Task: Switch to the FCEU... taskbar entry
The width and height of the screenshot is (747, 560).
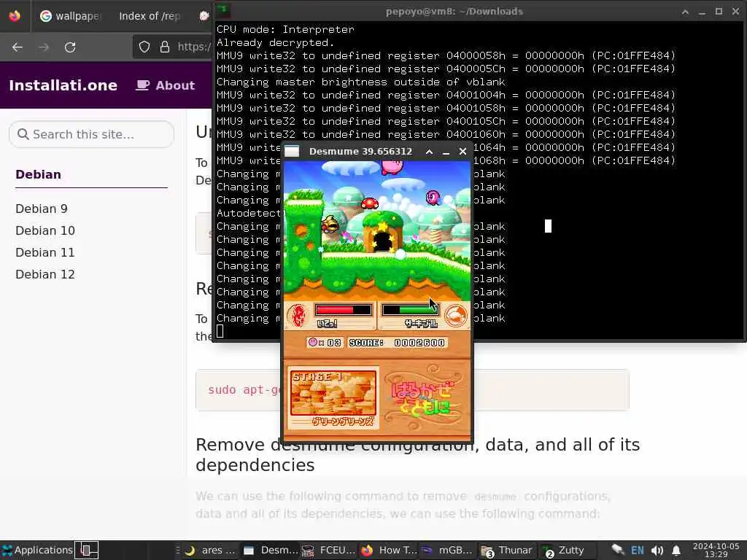Action: (329, 550)
